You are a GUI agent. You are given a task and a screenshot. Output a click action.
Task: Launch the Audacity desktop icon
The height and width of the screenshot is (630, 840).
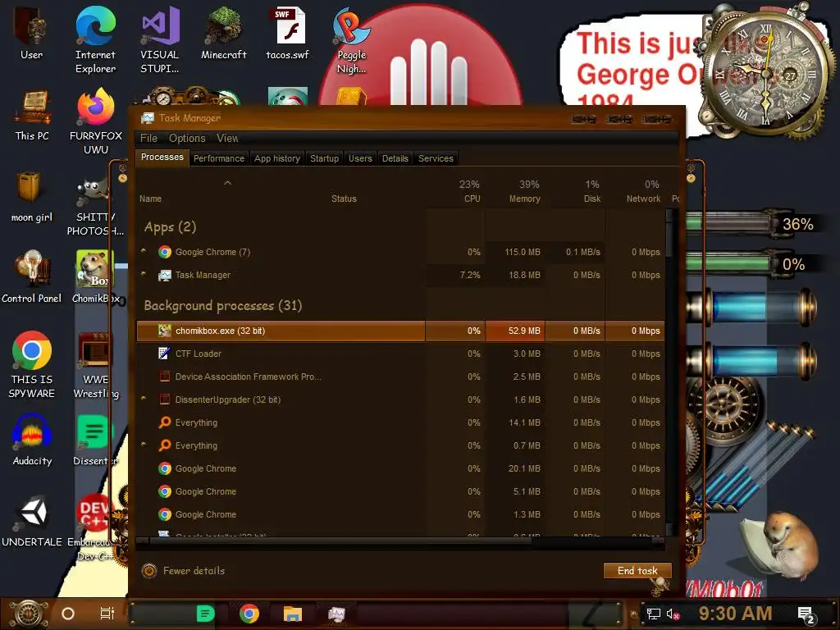pyautogui.click(x=32, y=441)
